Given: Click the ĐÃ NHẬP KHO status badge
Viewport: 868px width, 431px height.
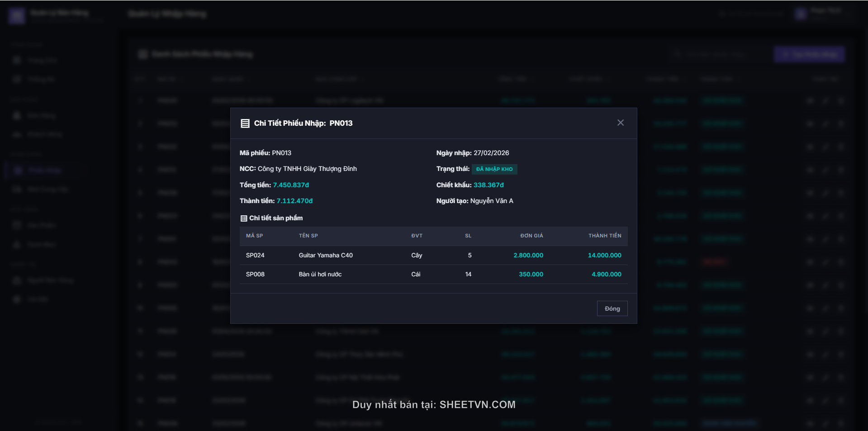Looking at the screenshot, I should pyautogui.click(x=494, y=169).
